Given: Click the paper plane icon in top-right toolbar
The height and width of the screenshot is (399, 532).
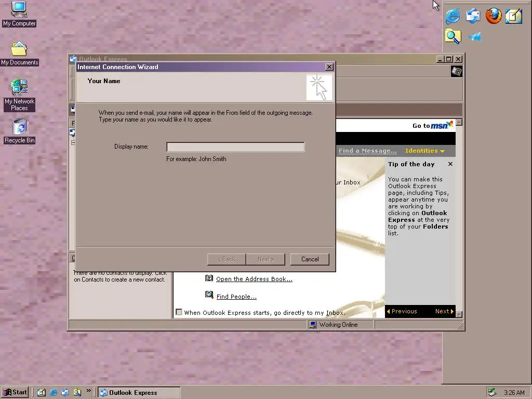Looking at the screenshot, I should click(x=474, y=36).
